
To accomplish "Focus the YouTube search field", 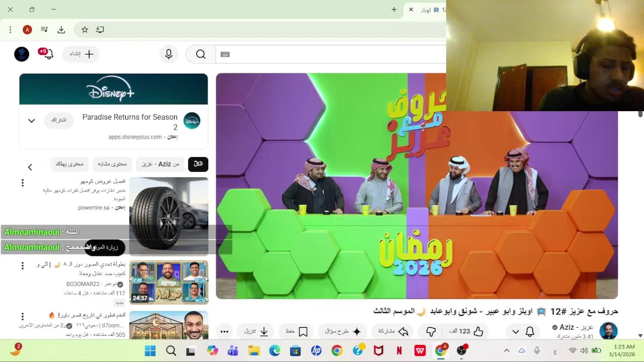I will pos(331,54).
